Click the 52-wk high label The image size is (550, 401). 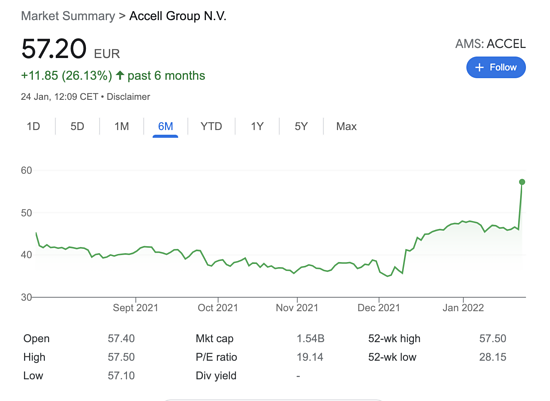click(x=394, y=339)
